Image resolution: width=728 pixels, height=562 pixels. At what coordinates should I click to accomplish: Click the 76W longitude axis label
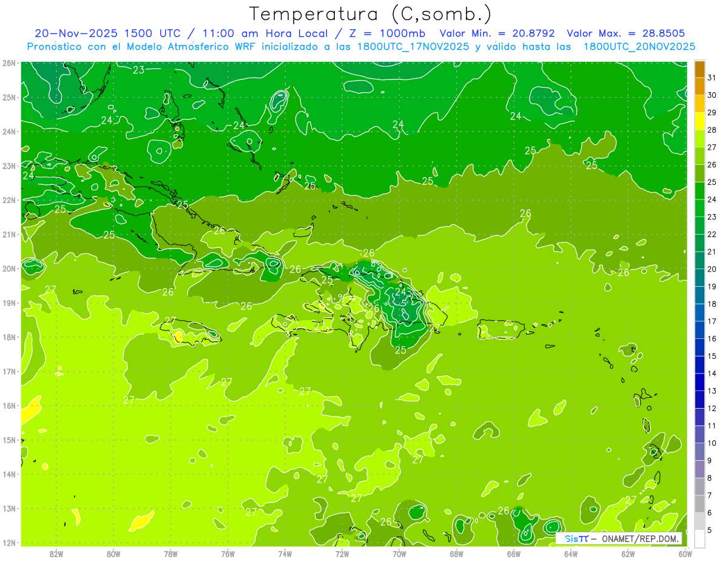pyautogui.click(x=227, y=554)
